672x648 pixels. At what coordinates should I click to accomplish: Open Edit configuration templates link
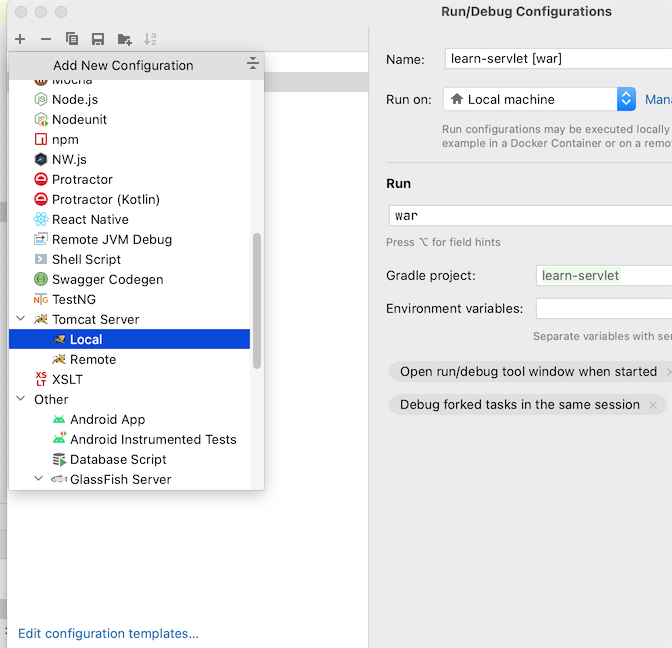(108, 633)
